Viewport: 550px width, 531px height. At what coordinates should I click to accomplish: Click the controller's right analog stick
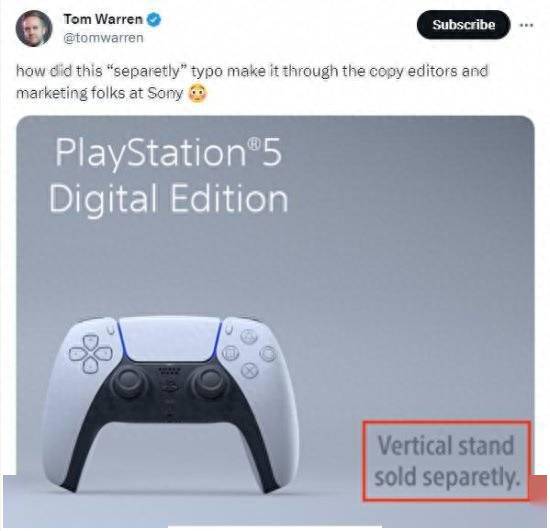[210, 382]
